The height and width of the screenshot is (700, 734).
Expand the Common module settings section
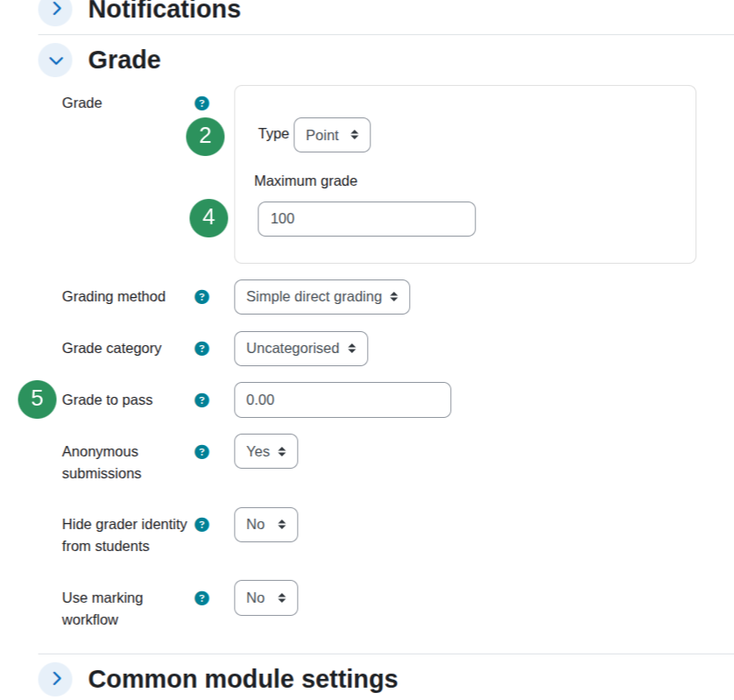coord(56,678)
